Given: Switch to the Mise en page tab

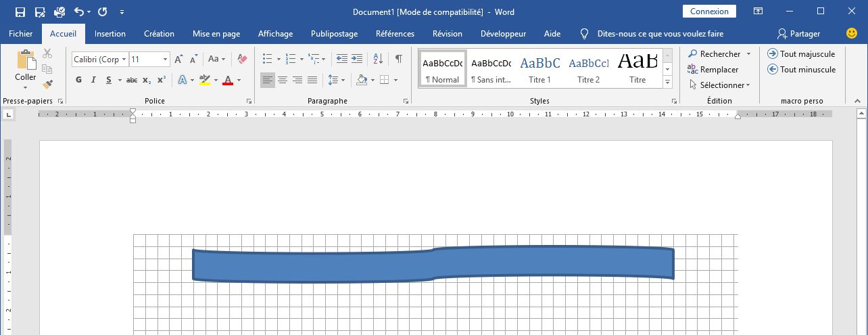Looking at the screenshot, I should point(216,33).
